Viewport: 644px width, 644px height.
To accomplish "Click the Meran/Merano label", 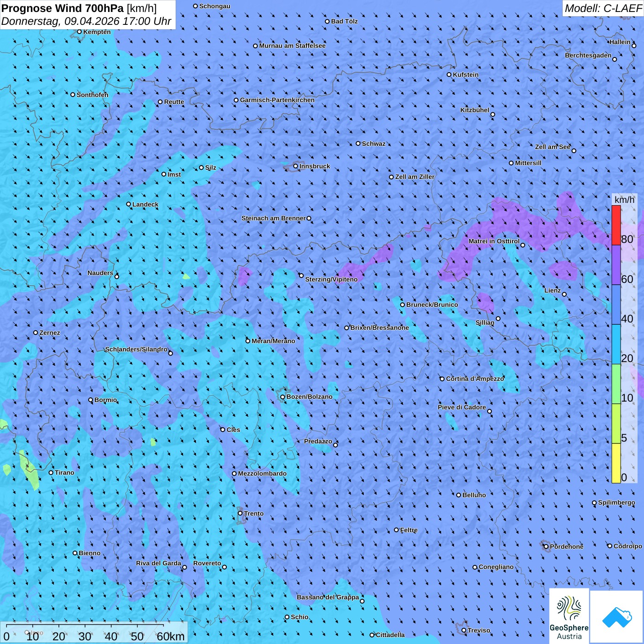I will [x=273, y=341].
